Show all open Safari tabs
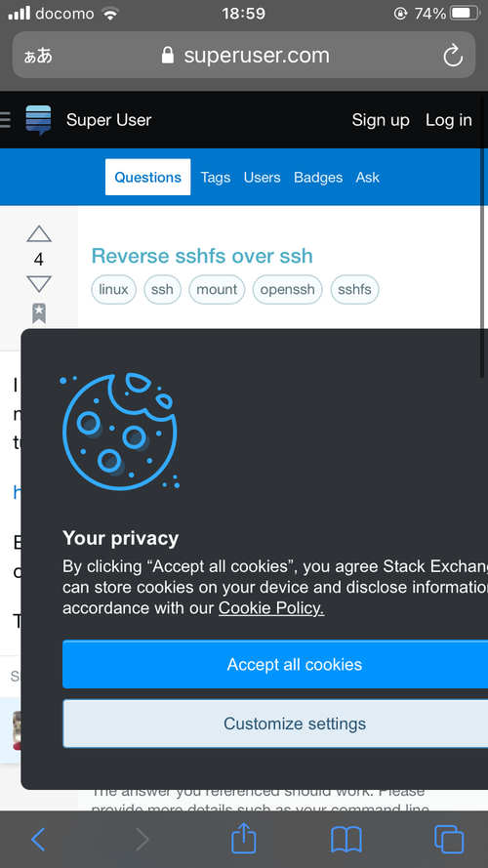Viewport: 488px width, 868px height. coord(449,840)
